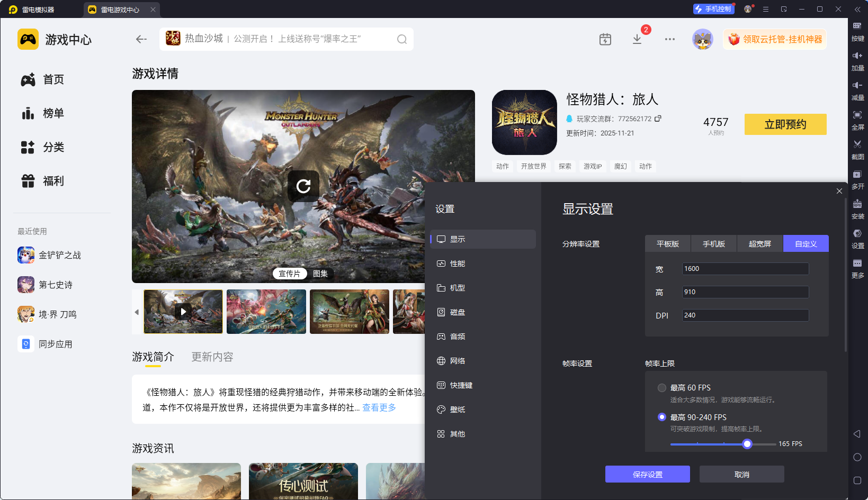Open the 性能 settings section
The image size is (868, 500).
pos(458,263)
